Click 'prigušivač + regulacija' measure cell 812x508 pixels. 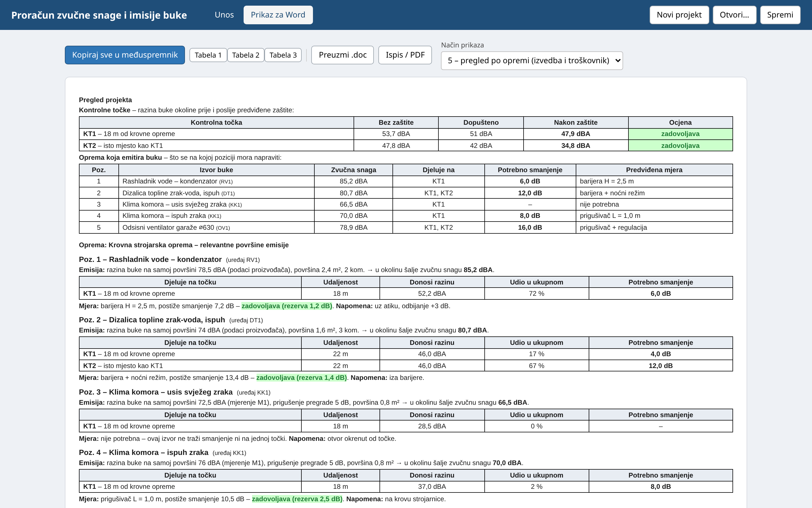click(x=654, y=227)
